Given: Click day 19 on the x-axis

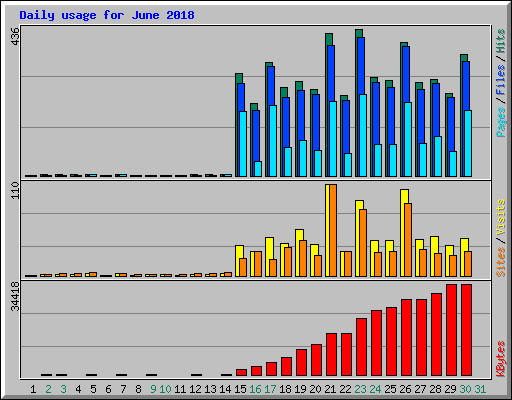Looking at the screenshot, I should click(x=300, y=389).
